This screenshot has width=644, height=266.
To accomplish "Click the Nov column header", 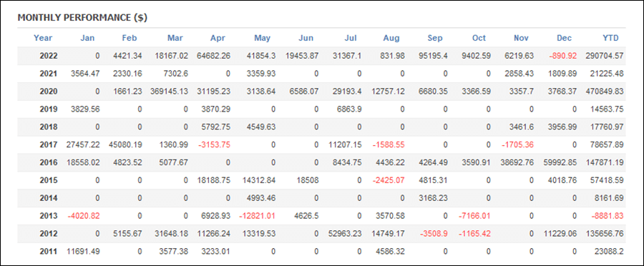I will pos(521,38).
